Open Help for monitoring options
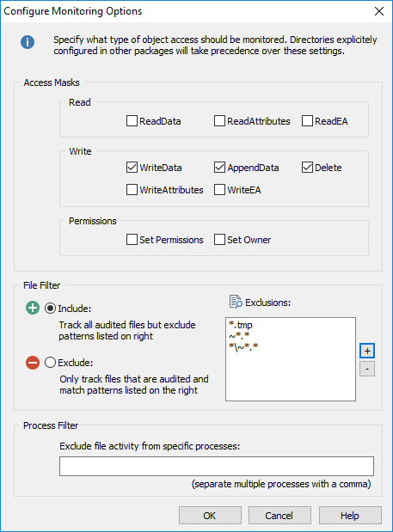The height and width of the screenshot is (532, 393). tap(350, 516)
